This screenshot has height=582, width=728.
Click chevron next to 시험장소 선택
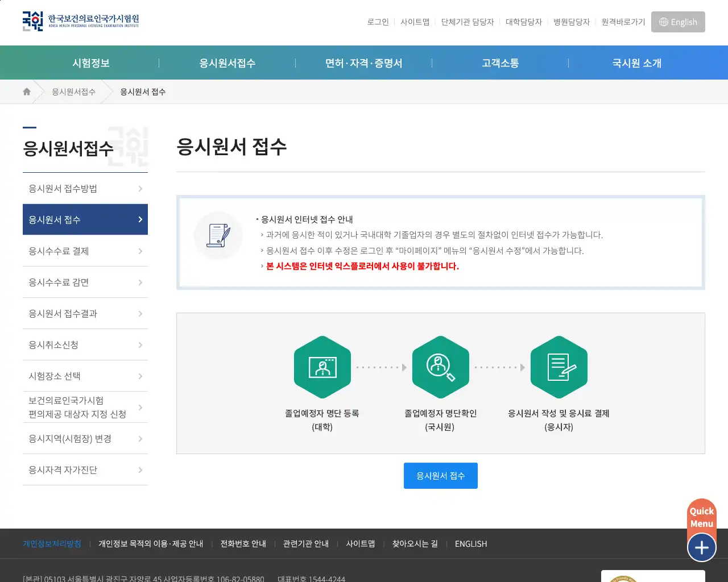[x=140, y=376]
